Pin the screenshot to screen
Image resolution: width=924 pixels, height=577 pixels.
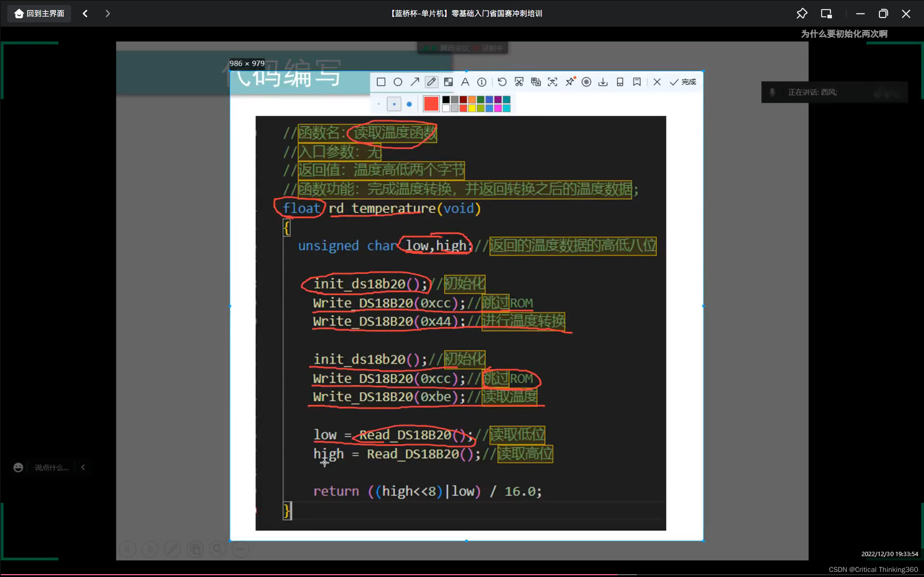coord(570,82)
